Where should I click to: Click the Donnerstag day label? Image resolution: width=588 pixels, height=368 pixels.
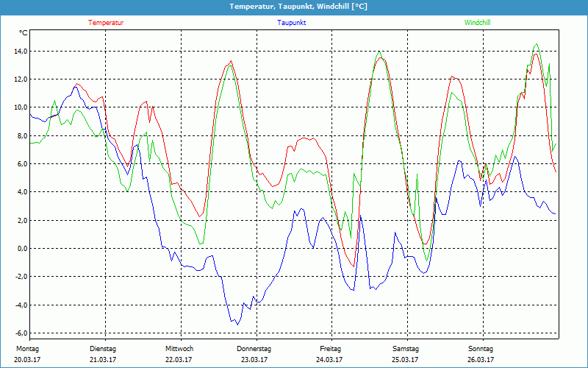[254, 349]
